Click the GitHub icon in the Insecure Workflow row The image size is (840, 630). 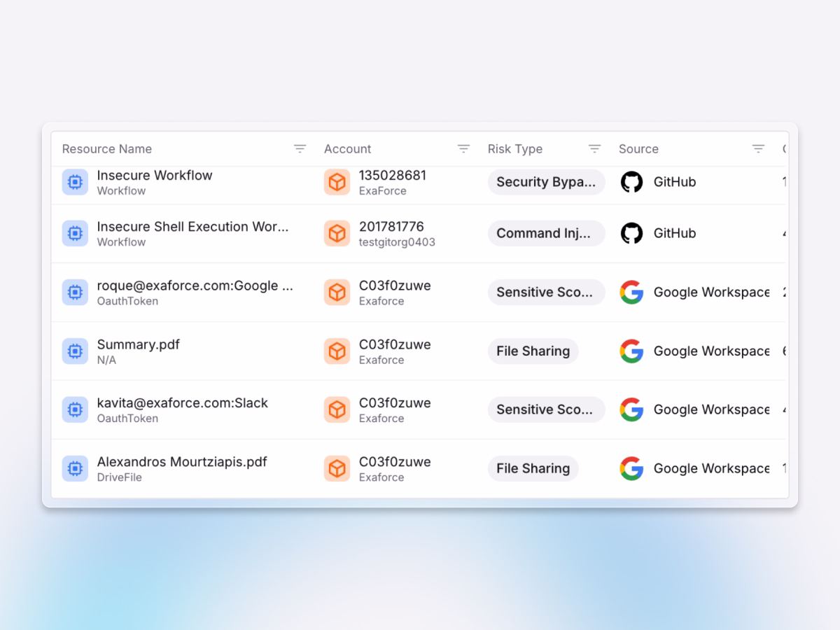(x=631, y=182)
